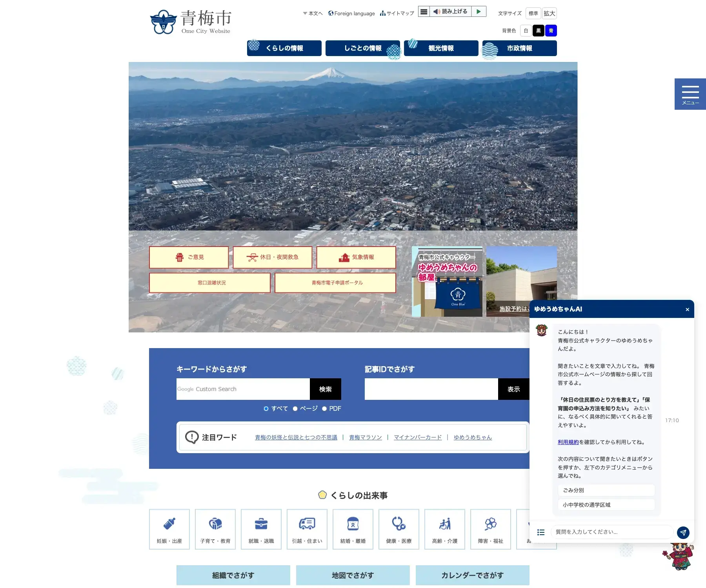This screenshot has width=706, height=588.
Task: Open 高齢・介護 using the wheelchair icon
Action: click(444, 523)
